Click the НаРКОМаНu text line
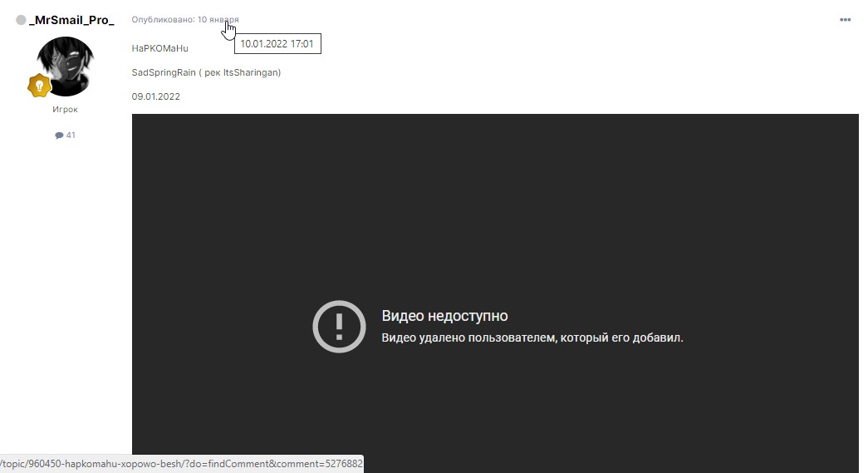 pyautogui.click(x=160, y=48)
